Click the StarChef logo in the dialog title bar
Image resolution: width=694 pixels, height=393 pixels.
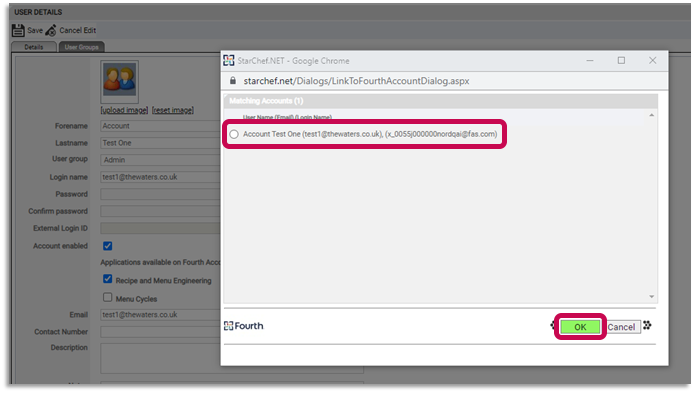click(x=228, y=61)
